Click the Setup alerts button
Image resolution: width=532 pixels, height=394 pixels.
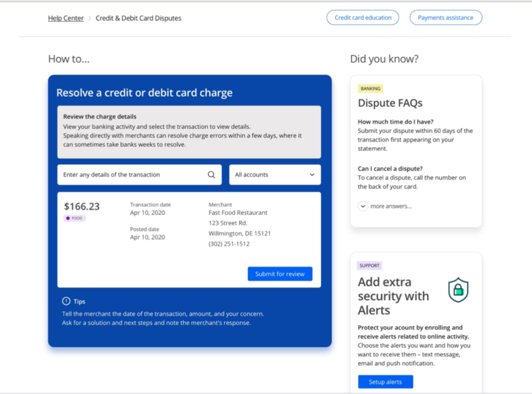tap(385, 382)
